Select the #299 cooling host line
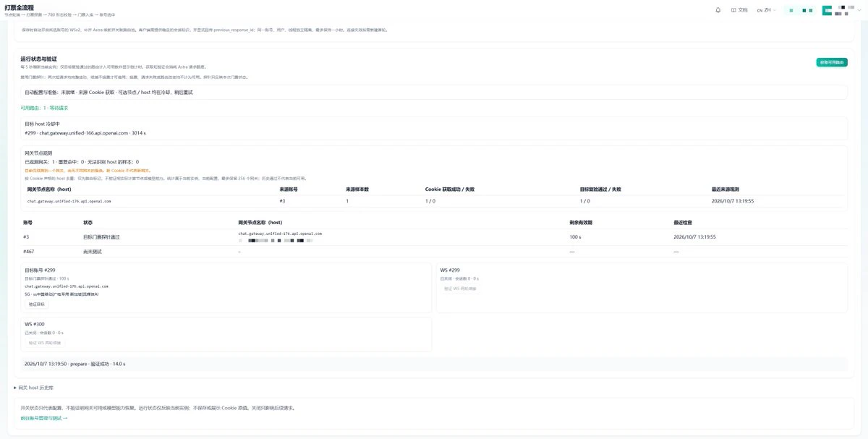 click(85, 133)
